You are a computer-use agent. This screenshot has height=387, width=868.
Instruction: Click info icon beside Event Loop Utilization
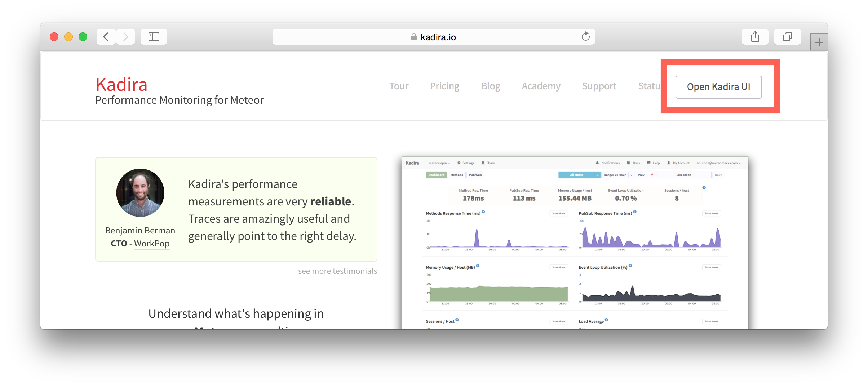(x=630, y=266)
